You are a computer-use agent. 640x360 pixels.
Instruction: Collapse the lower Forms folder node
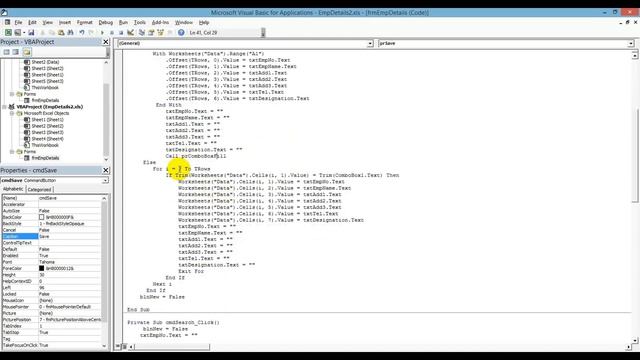pyautogui.click(x=12, y=151)
